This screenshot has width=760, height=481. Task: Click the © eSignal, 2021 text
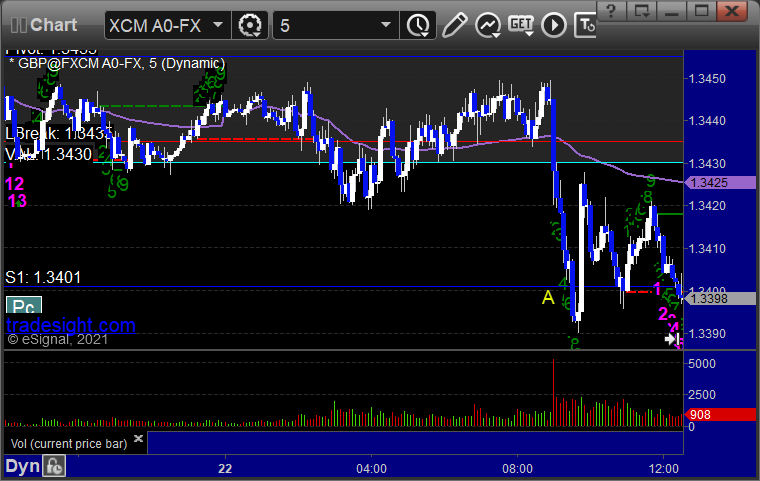click(x=58, y=339)
